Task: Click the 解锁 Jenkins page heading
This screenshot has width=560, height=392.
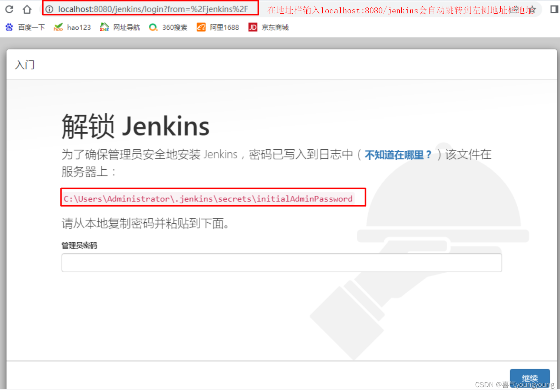Action: tap(135, 126)
